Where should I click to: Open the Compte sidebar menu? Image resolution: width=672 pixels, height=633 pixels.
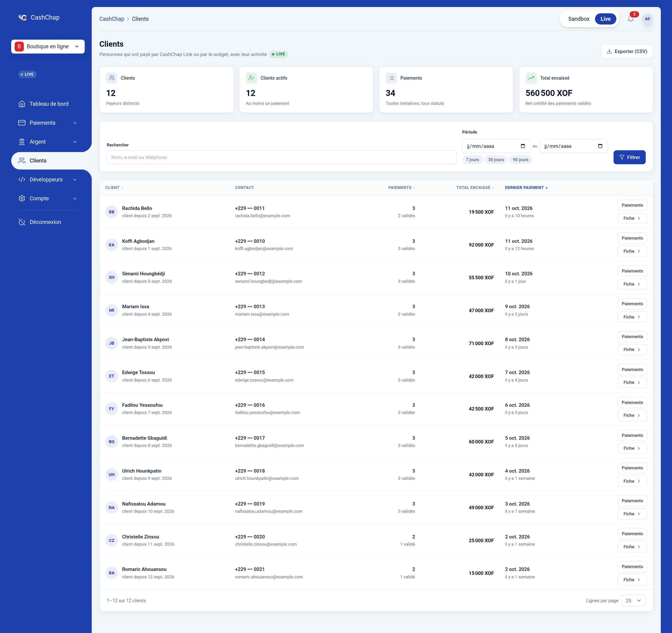click(48, 199)
